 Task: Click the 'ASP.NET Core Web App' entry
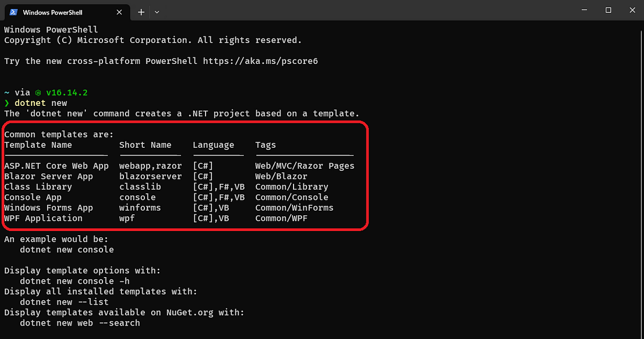pos(56,166)
